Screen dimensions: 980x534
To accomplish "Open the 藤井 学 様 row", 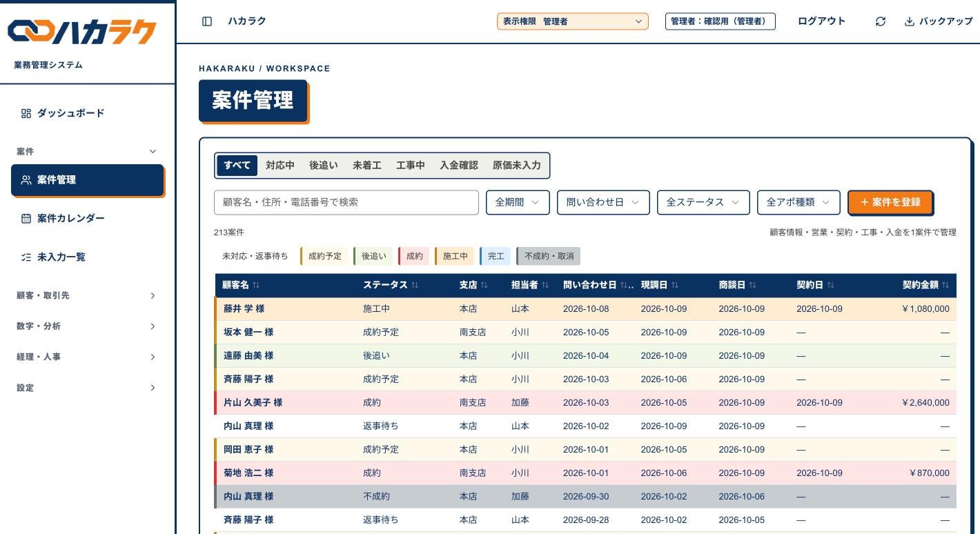I will [x=585, y=309].
